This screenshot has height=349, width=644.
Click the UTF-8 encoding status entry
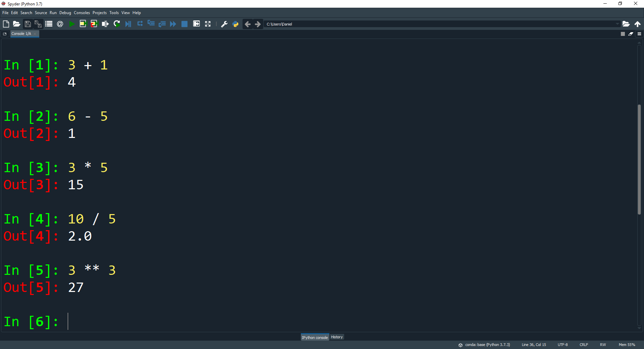point(562,345)
